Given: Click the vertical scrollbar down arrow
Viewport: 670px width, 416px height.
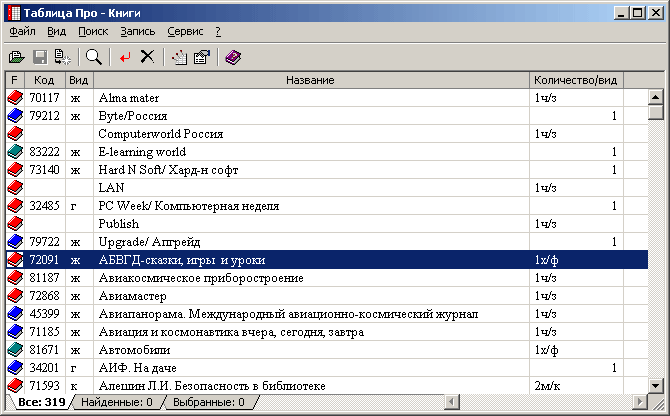Looking at the screenshot, I should [655, 386].
